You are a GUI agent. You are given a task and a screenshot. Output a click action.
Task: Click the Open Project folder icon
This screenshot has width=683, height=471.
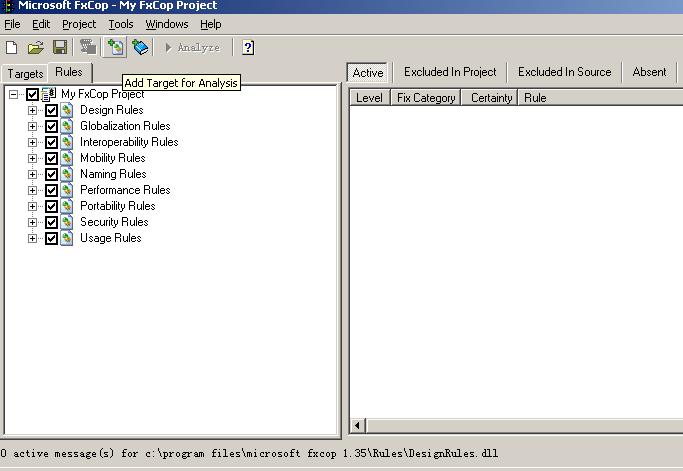36,47
